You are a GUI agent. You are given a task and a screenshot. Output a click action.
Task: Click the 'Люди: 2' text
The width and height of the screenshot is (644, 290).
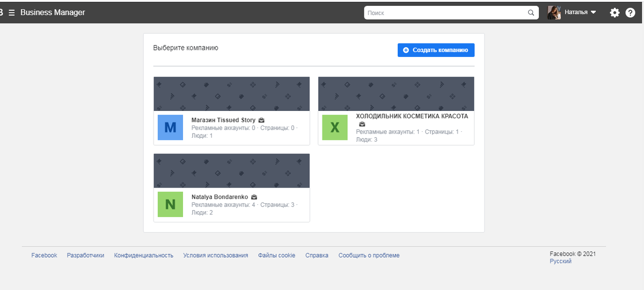tap(202, 213)
